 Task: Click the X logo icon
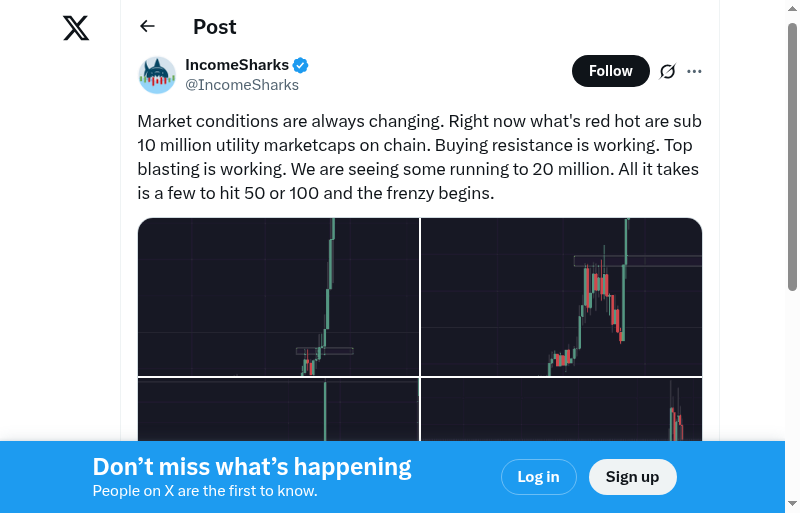click(x=76, y=27)
